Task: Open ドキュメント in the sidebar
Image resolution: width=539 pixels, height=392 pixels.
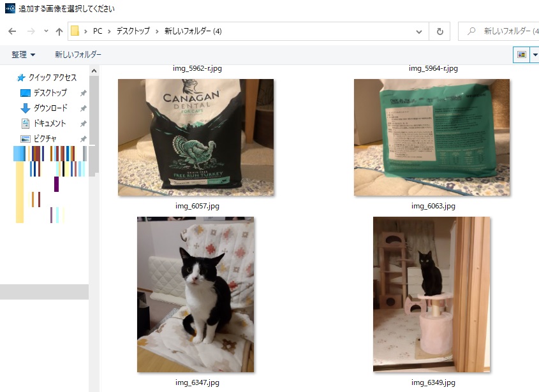Action: pyautogui.click(x=49, y=124)
